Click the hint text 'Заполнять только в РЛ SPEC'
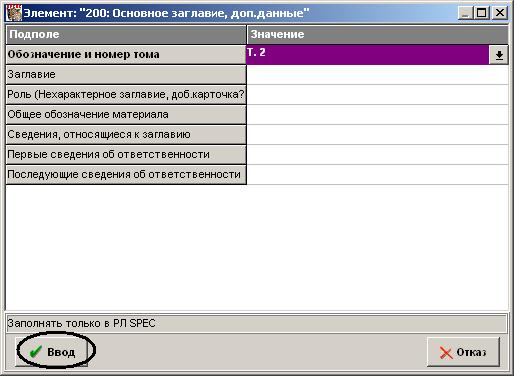 [81, 323]
